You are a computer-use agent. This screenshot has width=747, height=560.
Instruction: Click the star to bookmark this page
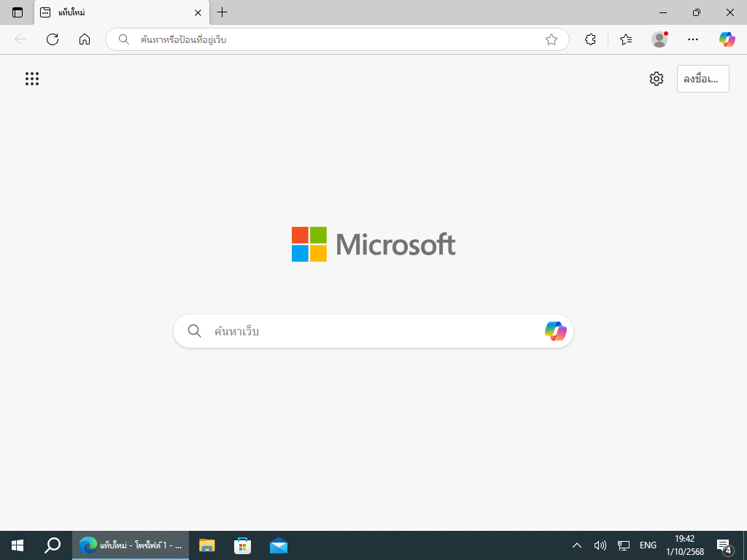(551, 39)
